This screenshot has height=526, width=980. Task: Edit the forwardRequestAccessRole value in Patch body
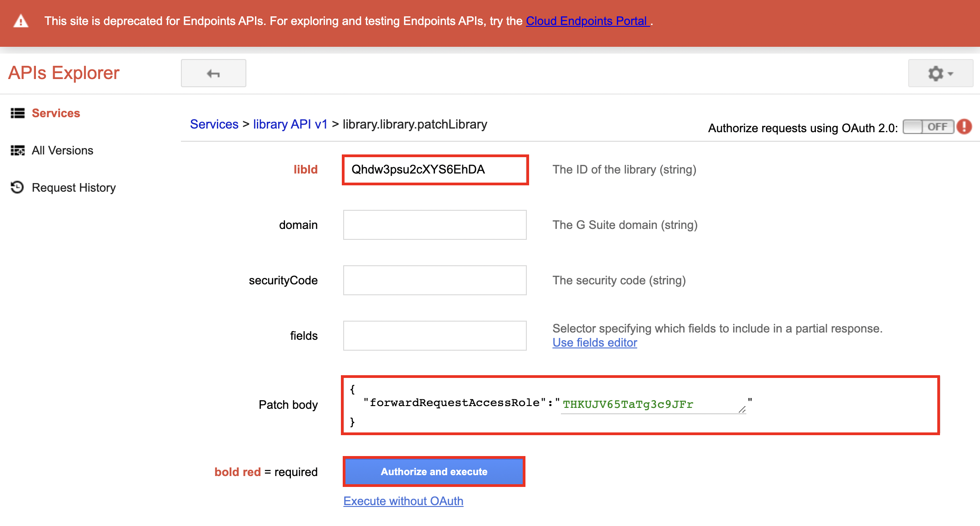(627, 404)
